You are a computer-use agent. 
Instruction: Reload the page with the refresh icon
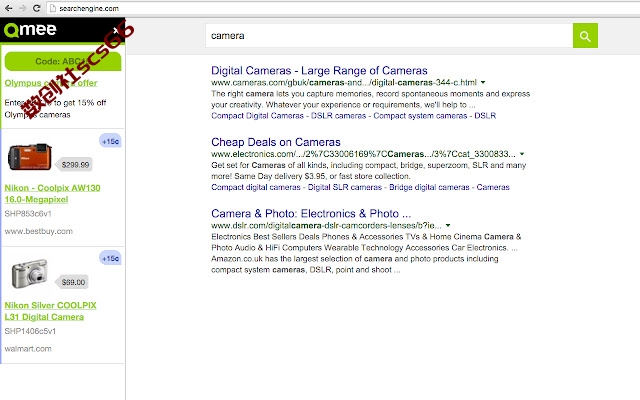pyautogui.click(x=37, y=8)
